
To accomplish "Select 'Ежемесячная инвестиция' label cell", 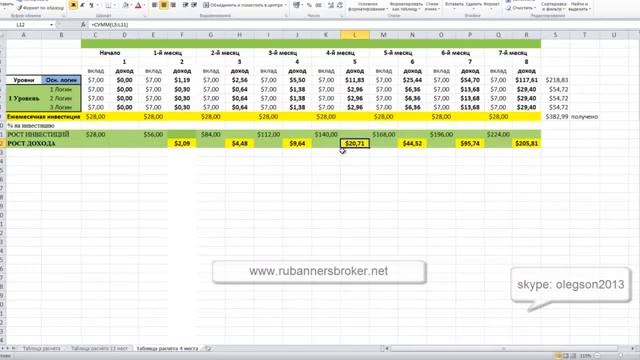I will coord(43,117).
